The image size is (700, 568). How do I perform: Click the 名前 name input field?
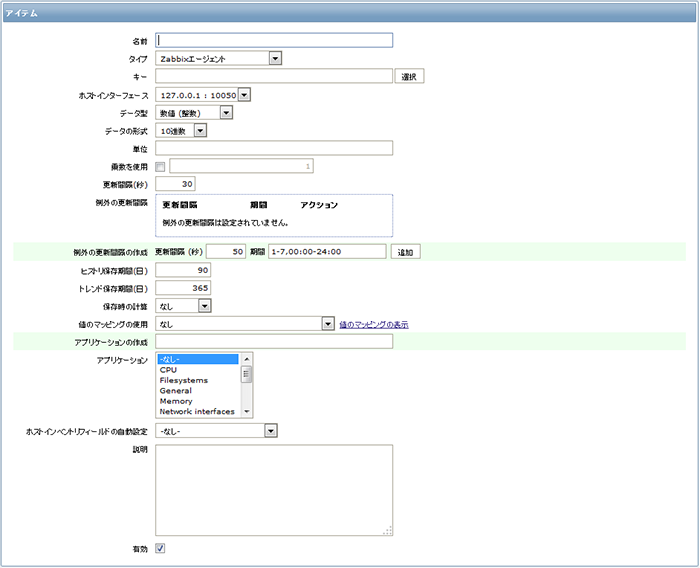pos(274,41)
